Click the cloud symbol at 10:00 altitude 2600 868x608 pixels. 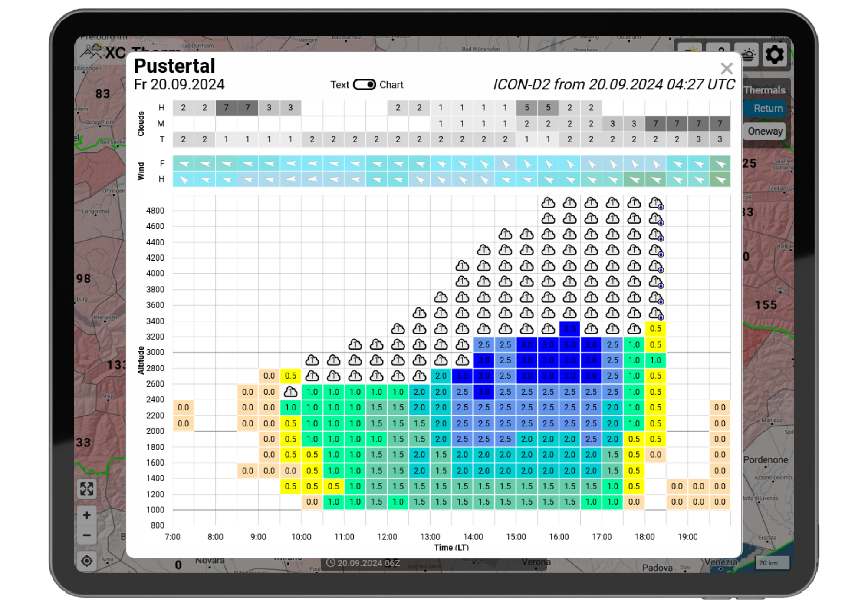290,392
